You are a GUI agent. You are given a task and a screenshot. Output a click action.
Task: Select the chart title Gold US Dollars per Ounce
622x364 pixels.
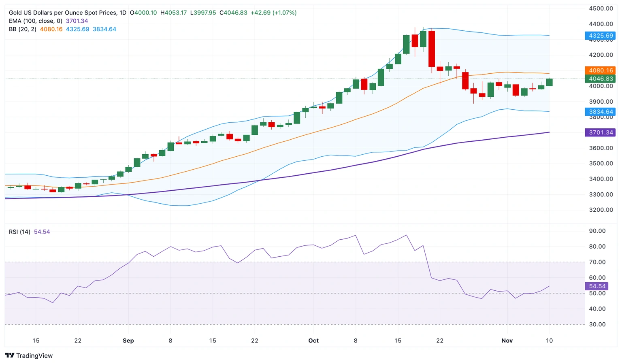click(x=63, y=13)
